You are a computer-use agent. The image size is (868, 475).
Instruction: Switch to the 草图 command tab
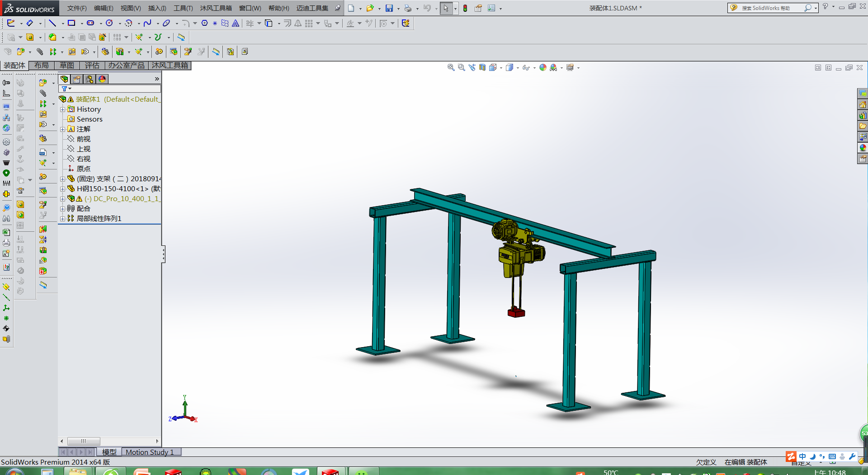[x=67, y=66]
